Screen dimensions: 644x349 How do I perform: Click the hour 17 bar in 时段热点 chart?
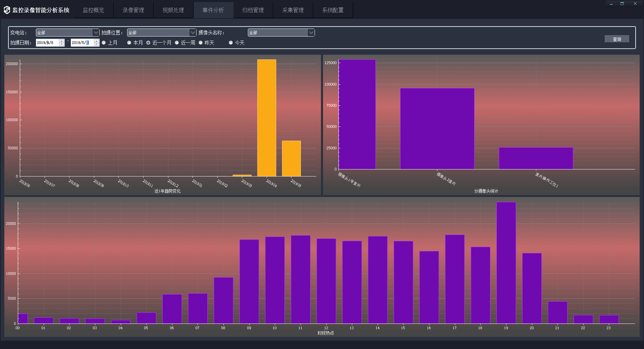455,279
